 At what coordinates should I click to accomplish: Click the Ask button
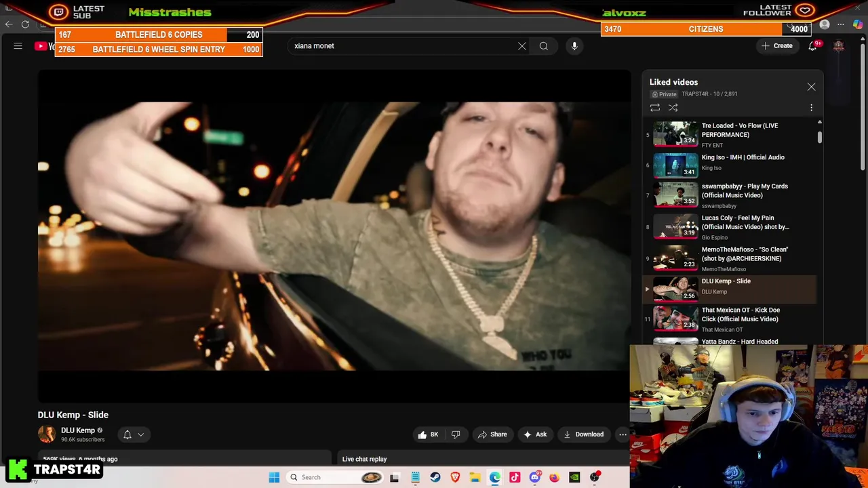pyautogui.click(x=535, y=434)
